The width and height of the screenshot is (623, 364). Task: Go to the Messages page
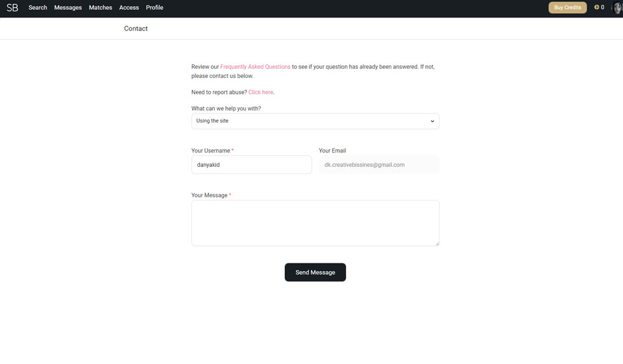(x=68, y=8)
